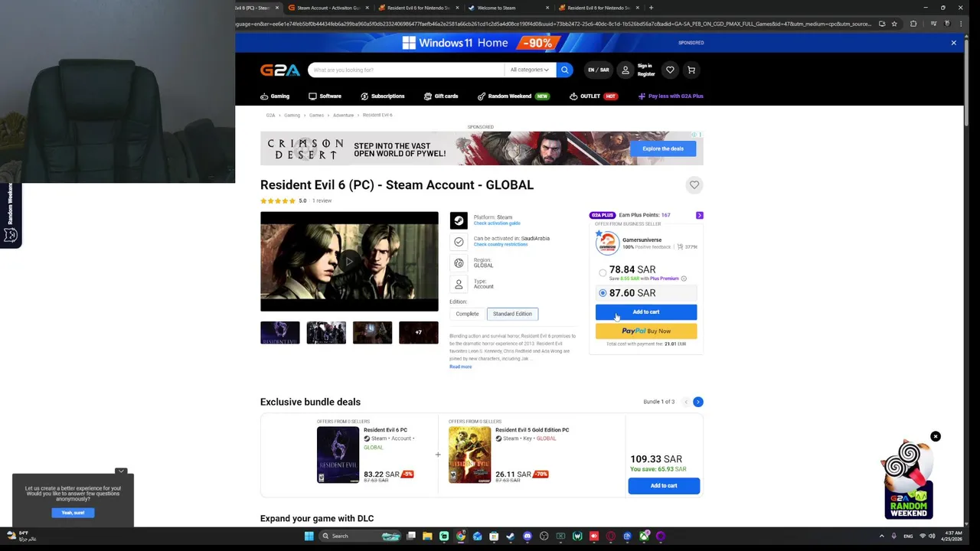Go to previous bundle with grey arrow
This screenshot has height=551, width=980.
686,402
